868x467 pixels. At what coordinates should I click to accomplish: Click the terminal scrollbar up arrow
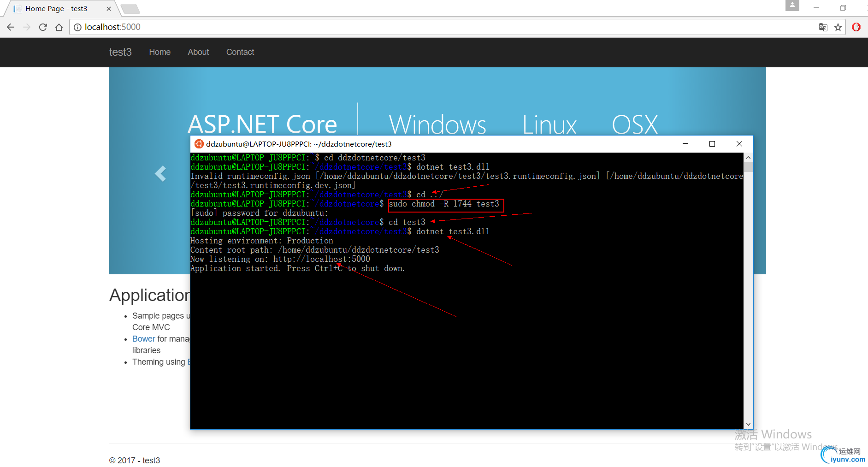tap(748, 158)
